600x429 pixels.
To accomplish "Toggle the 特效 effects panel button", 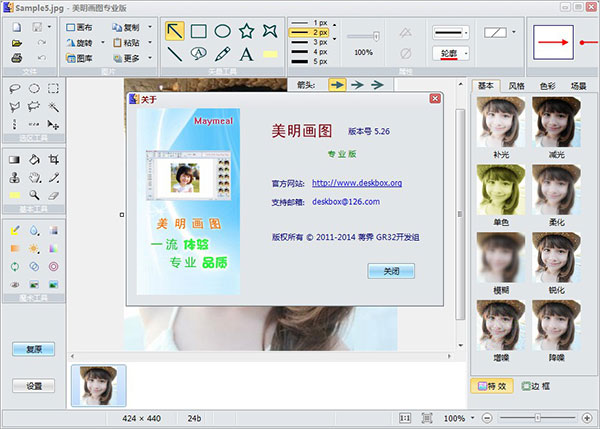I will click(491, 385).
